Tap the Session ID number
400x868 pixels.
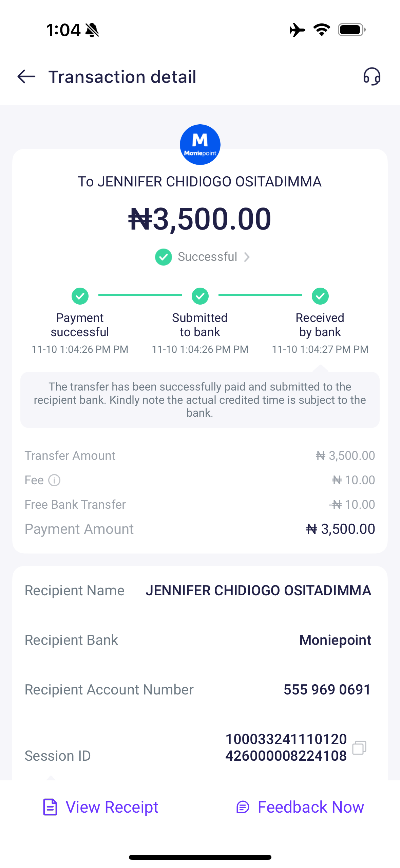286,747
